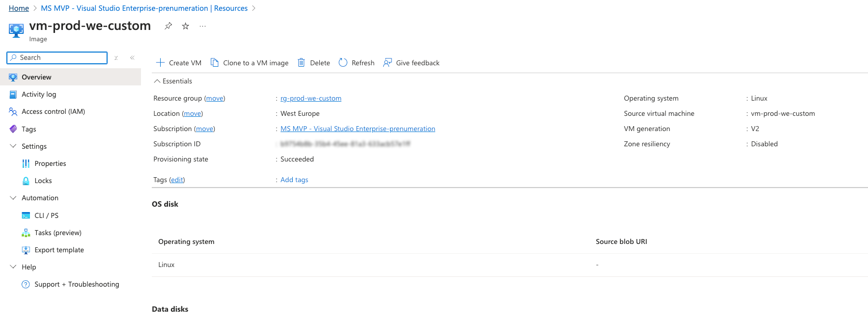Collapse the sidebar with double chevron icon

pos(132,58)
